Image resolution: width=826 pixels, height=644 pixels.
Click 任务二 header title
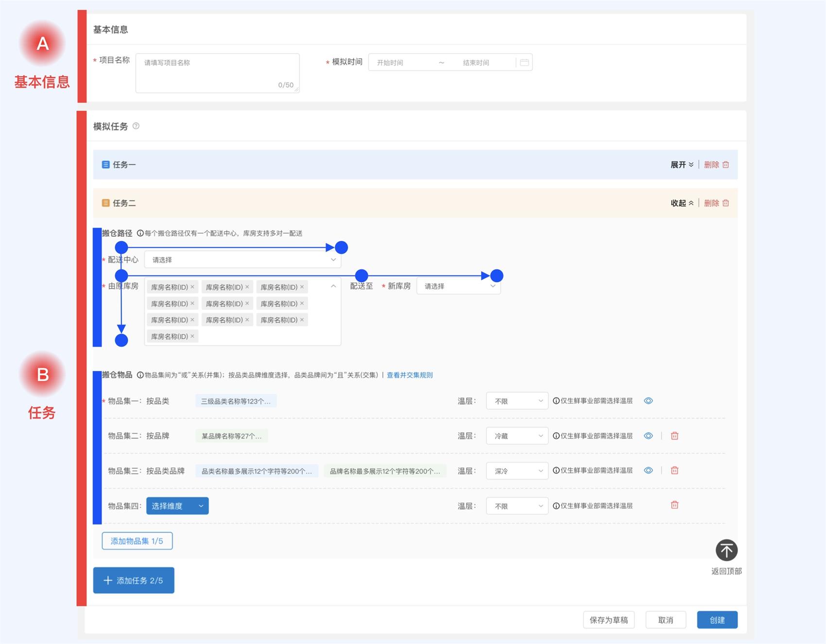coord(124,203)
